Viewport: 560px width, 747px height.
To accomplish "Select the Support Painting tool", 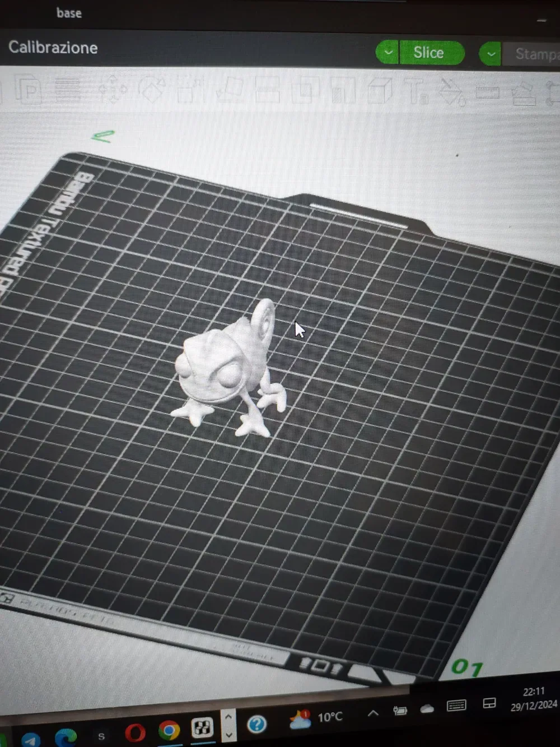I will click(343, 90).
